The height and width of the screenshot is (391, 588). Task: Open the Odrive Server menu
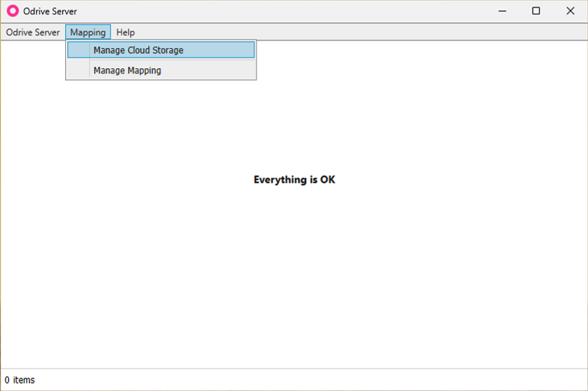33,32
